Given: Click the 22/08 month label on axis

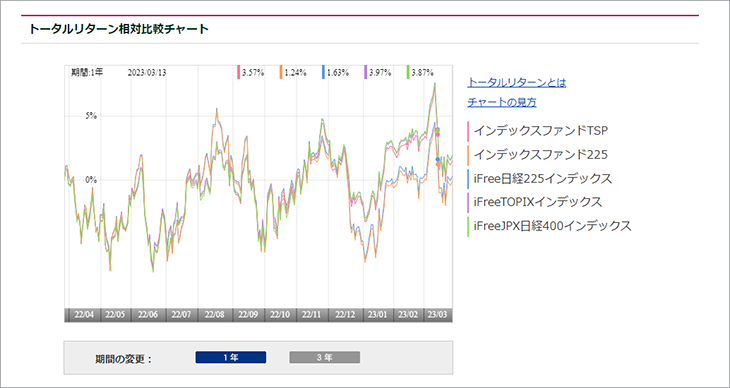Looking at the screenshot, I should pyautogui.click(x=215, y=314).
